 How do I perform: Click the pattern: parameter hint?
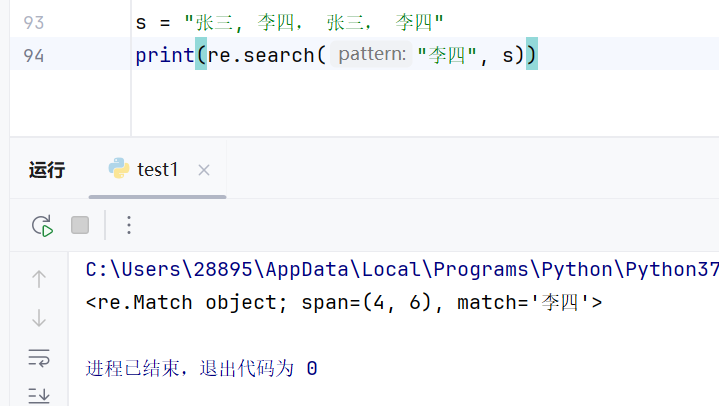[x=371, y=54]
